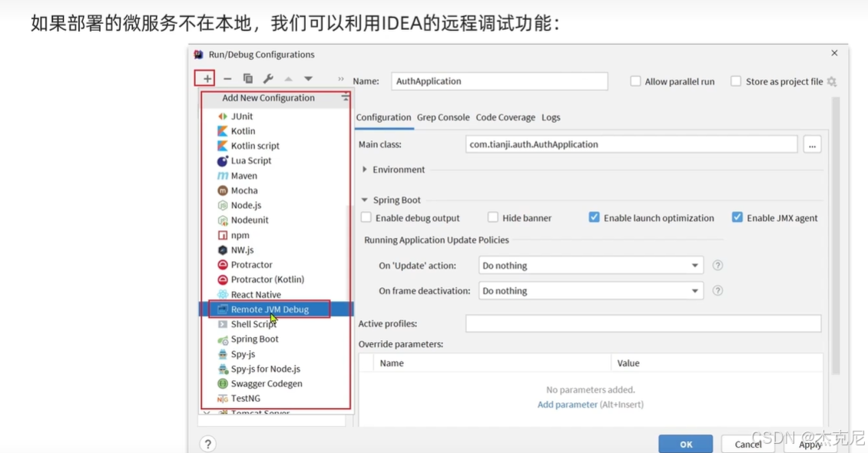
Task: Click the double-chevron more toolbar icon
Action: pos(341,78)
